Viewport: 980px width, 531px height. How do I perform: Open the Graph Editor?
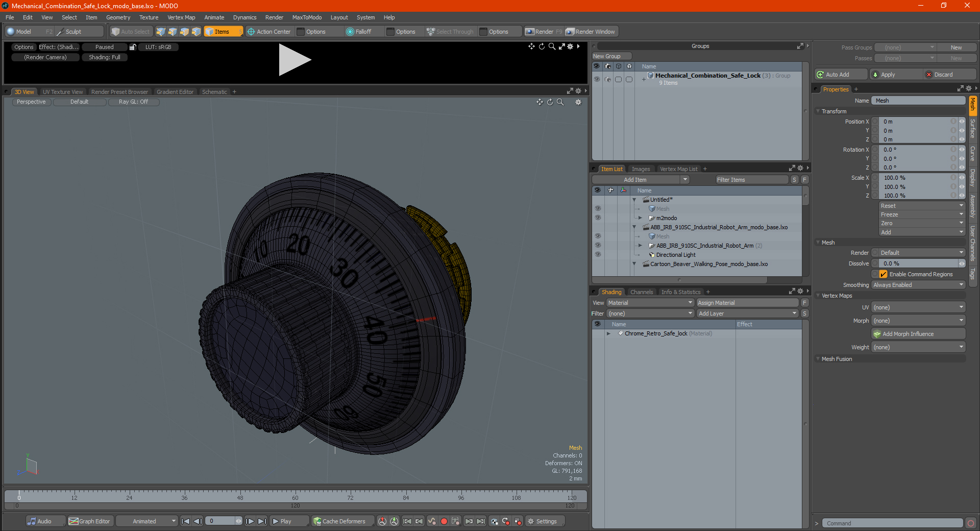(x=90, y=521)
